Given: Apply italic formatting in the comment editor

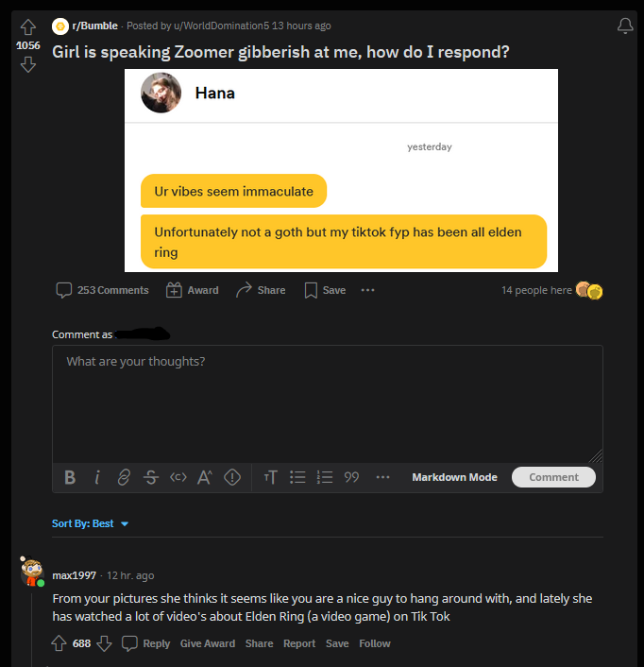Looking at the screenshot, I should (97, 477).
